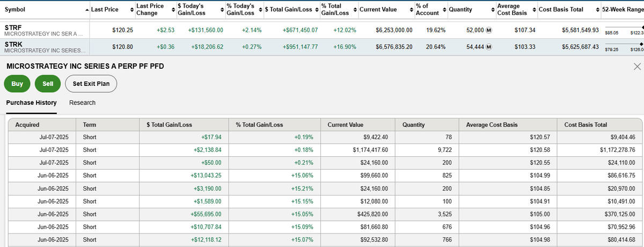Image resolution: width=644 pixels, height=247 pixels.
Task: Click STRK 52-week range slider
Action: tap(624, 43)
